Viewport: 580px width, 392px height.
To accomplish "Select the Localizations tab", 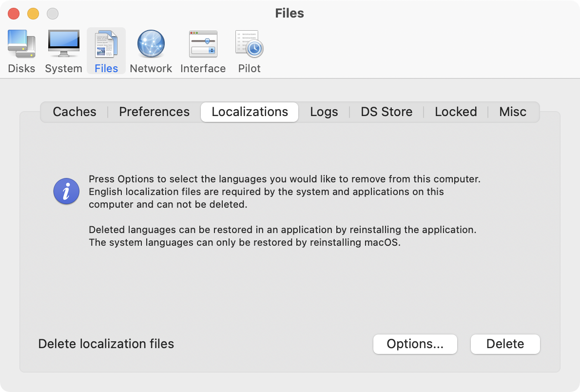I will coord(250,112).
